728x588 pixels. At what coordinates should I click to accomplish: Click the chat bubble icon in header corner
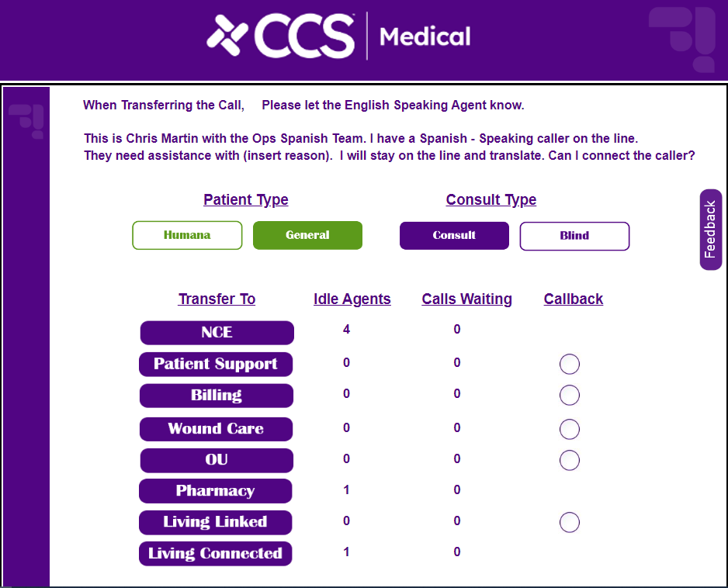click(682, 38)
